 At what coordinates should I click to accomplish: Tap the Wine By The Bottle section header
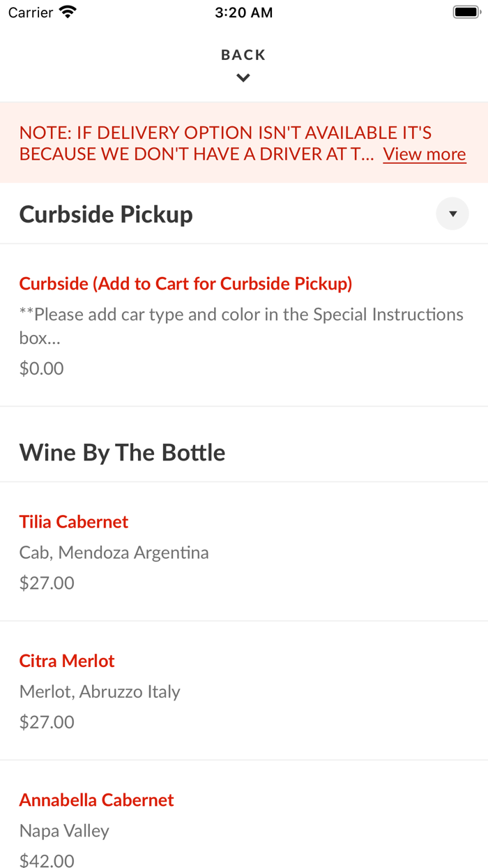click(122, 452)
